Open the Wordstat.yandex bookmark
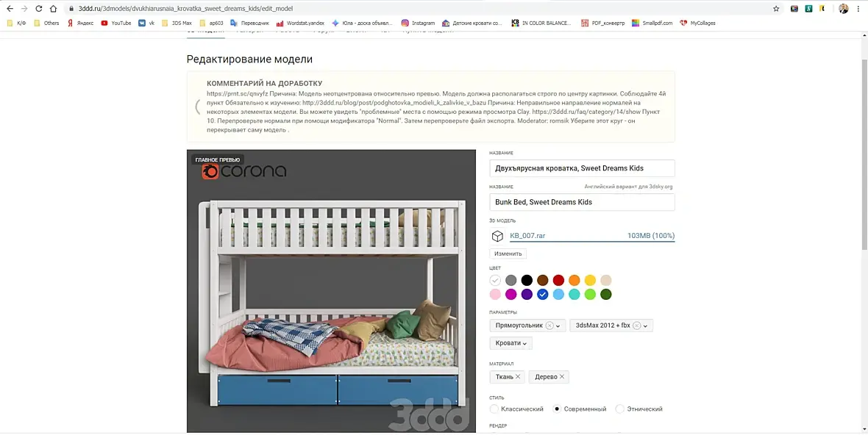Screen dimensions: 868x435 click(300, 24)
